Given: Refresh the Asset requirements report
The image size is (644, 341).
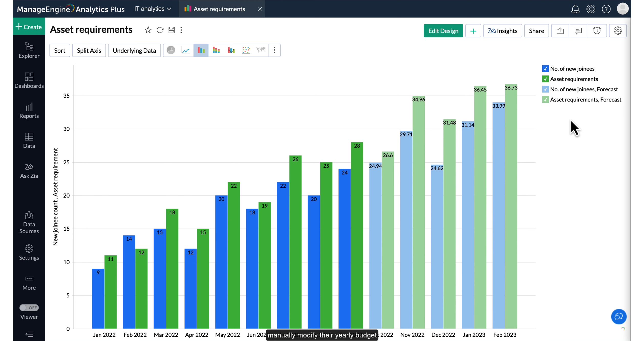Looking at the screenshot, I should [x=160, y=30].
